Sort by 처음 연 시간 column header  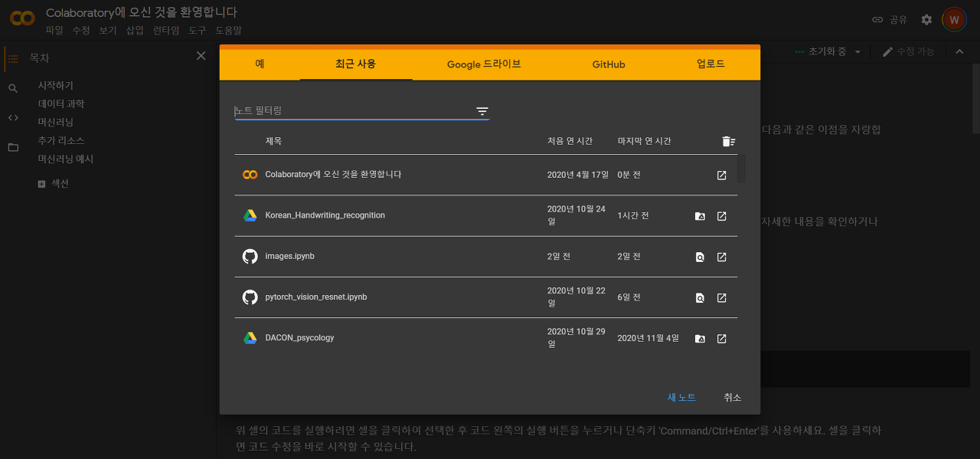pos(570,141)
